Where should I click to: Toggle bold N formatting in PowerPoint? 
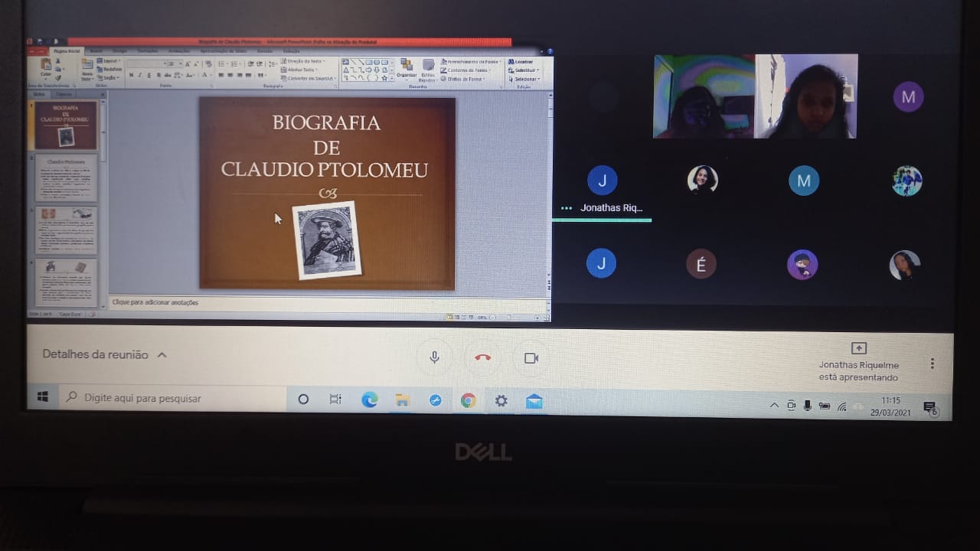click(131, 75)
